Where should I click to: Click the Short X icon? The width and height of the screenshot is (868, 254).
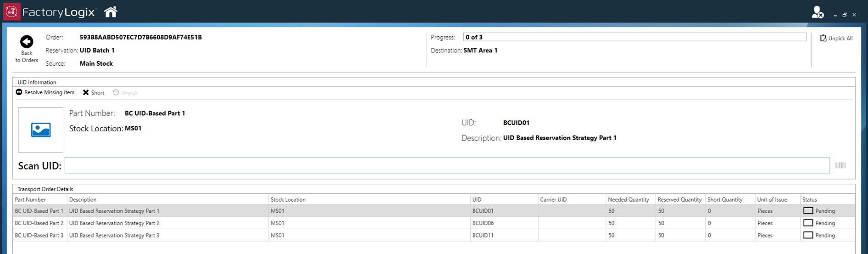[x=86, y=92]
